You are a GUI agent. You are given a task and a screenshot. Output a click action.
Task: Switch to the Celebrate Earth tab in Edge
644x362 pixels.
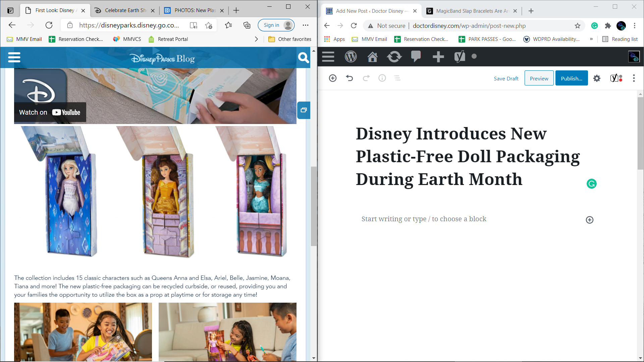(x=124, y=10)
